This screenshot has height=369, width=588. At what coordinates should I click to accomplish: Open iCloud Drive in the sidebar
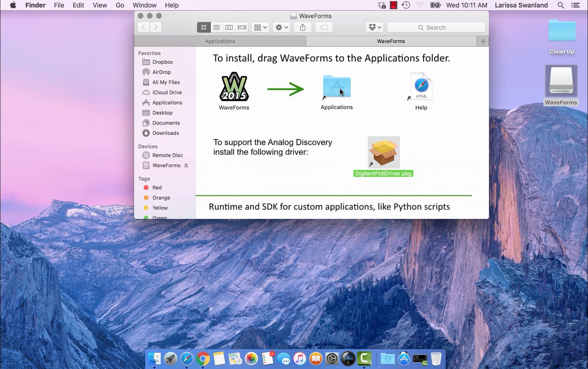point(167,93)
